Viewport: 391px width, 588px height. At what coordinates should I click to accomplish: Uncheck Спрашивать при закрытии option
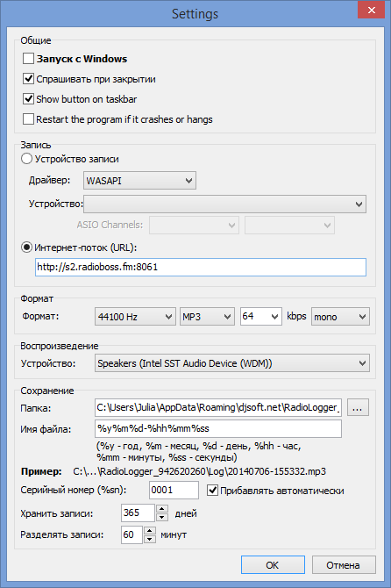click(x=28, y=79)
